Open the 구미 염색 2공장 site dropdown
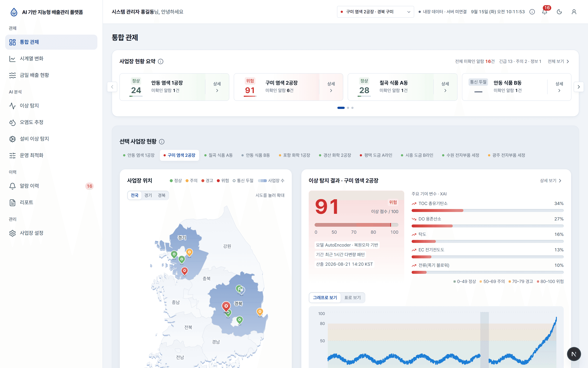 point(375,12)
